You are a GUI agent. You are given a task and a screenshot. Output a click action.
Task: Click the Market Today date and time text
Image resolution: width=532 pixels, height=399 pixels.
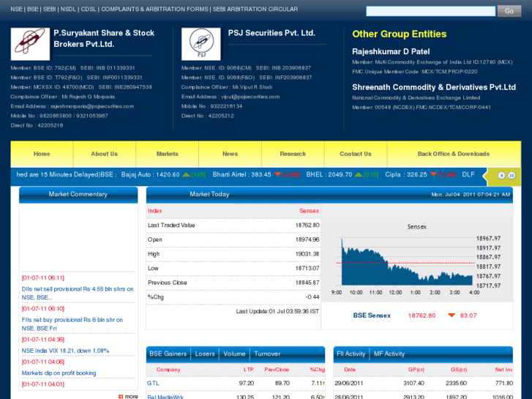pos(471,195)
